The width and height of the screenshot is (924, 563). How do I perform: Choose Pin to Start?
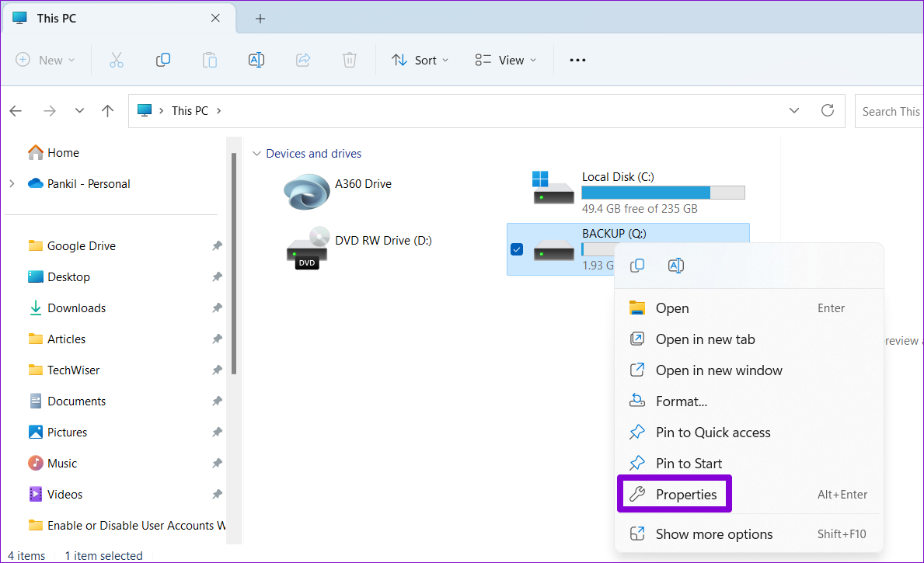(x=748, y=464)
